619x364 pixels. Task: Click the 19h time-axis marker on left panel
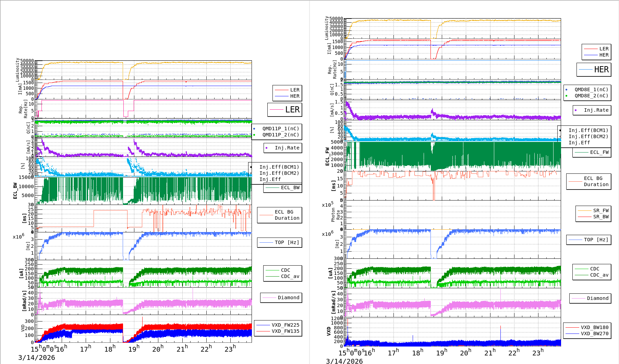click(134, 349)
